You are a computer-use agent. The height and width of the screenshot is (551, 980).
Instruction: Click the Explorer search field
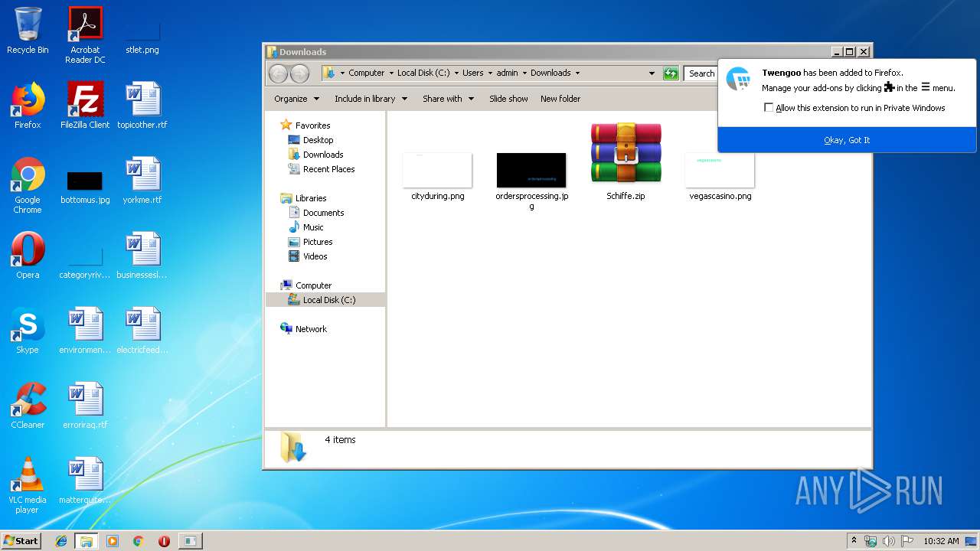(x=701, y=73)
